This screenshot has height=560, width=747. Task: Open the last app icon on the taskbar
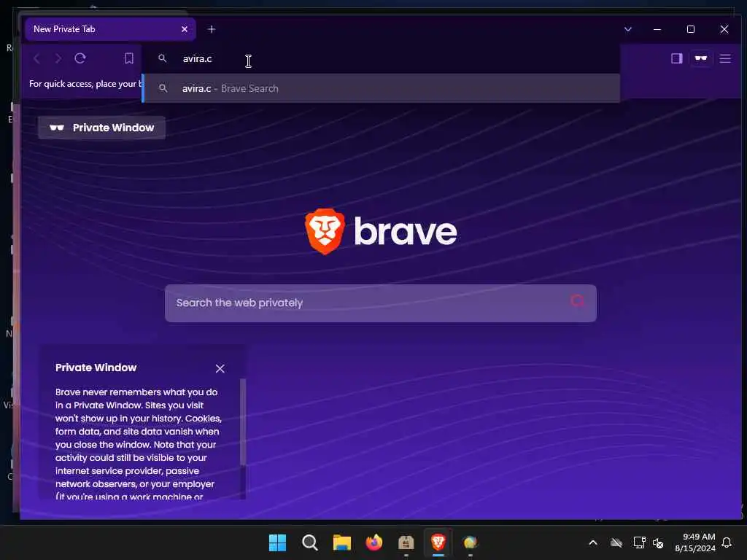(x=470, y=542)
